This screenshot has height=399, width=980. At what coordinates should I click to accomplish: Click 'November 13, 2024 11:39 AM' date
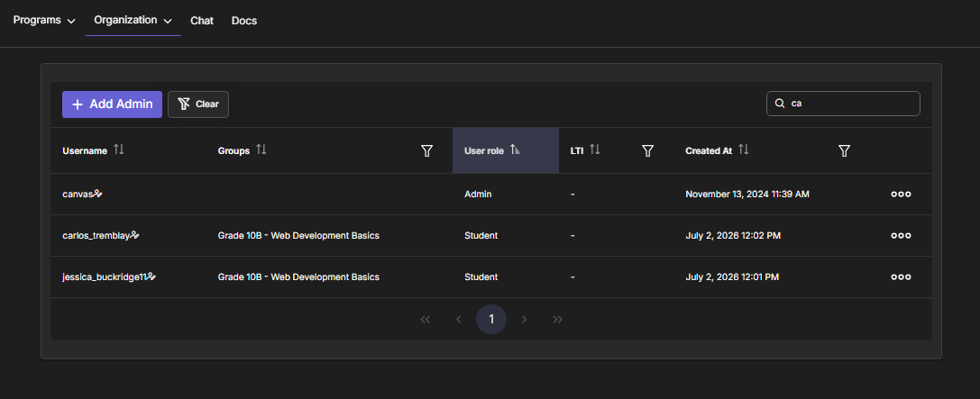click(747, 195)
